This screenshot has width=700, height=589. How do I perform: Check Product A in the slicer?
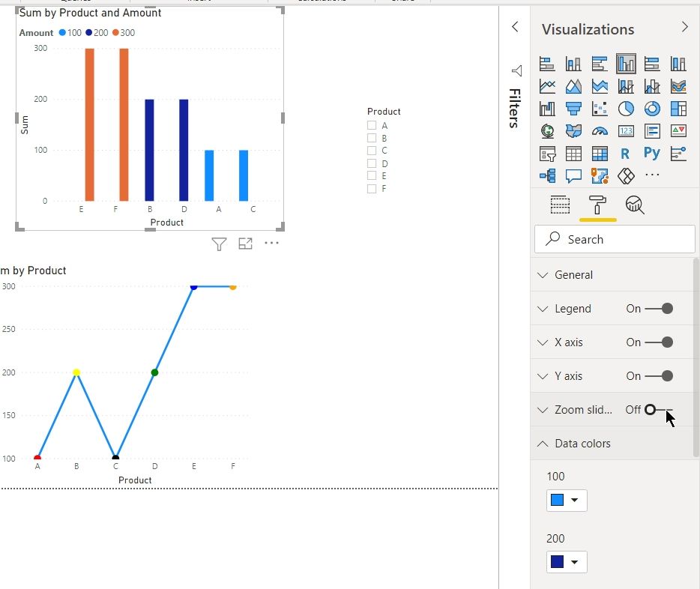[372, 125]
